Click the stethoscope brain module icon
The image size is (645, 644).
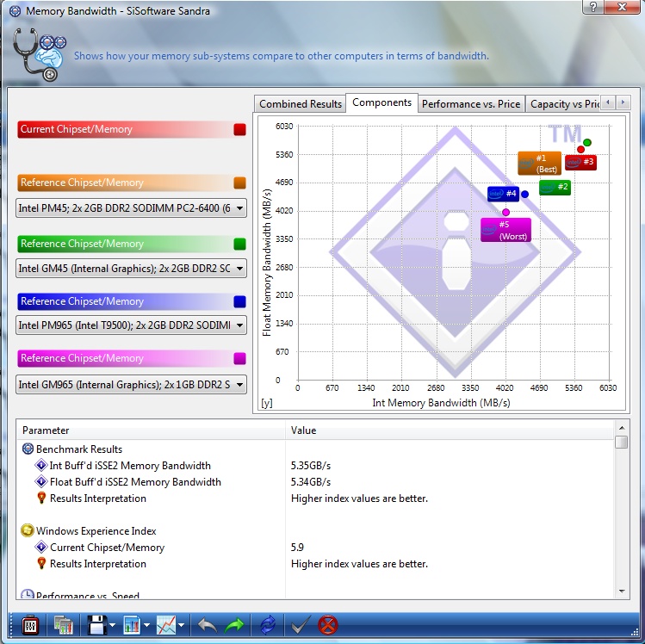point(39,54)
